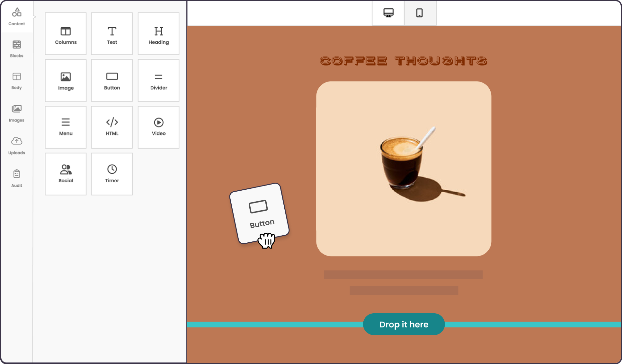Open the Audit sidebar section
Image resolution: width=622 pixels, height=364 pixels.
pos(17,178)
